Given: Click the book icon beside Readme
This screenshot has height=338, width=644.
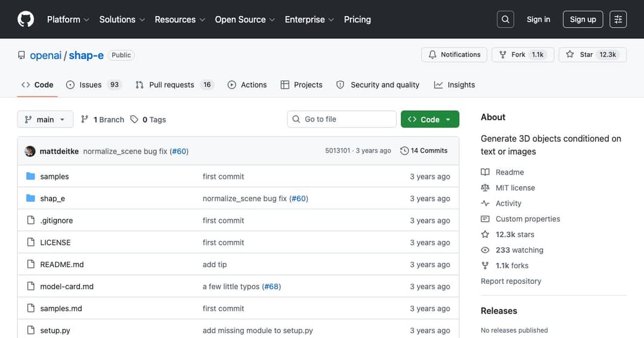Looking at the screenshot, I should (x=485, y=172).
